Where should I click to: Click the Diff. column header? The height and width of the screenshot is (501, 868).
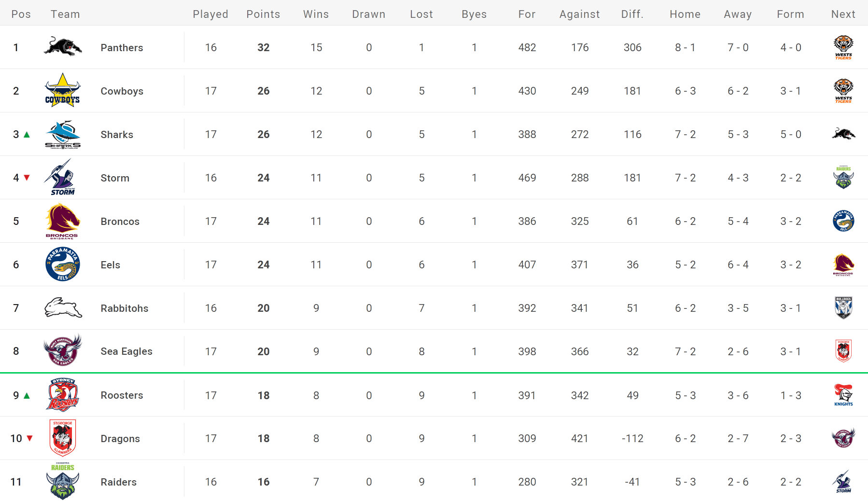coord(632,14)
